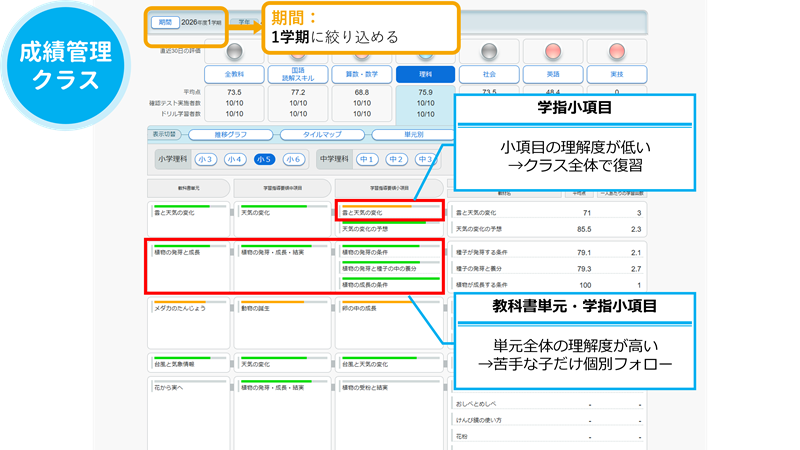Click the 平均点 row label
This screenshot has height=450, width=800.
tap(192, 92)
